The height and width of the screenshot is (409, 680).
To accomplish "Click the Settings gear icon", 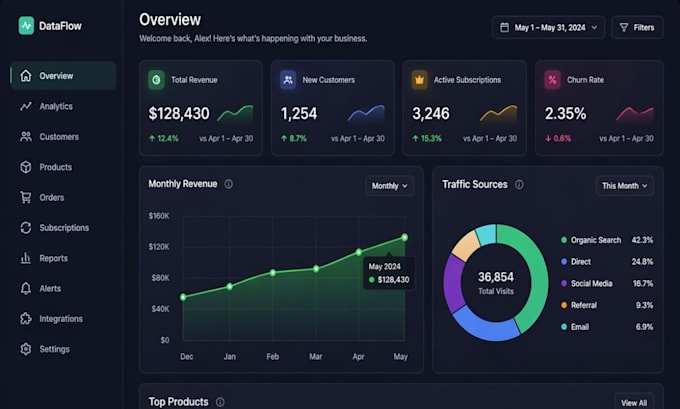I will 26,349.
